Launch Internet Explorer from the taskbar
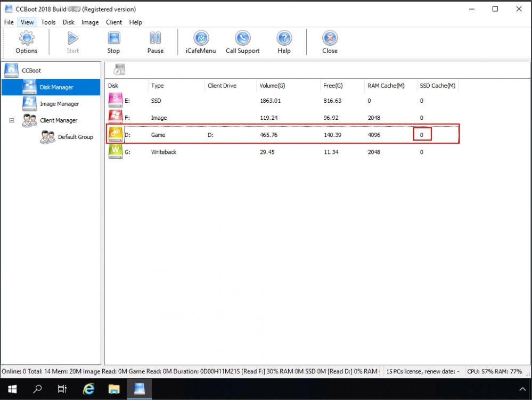This screenshot has height=400, width=532. click(88, 389)
